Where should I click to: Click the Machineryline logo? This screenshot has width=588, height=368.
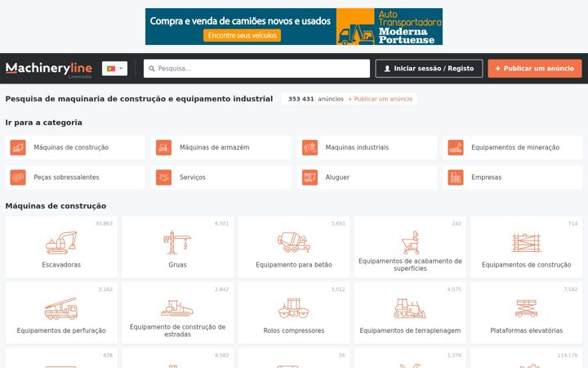click(49, 69)
